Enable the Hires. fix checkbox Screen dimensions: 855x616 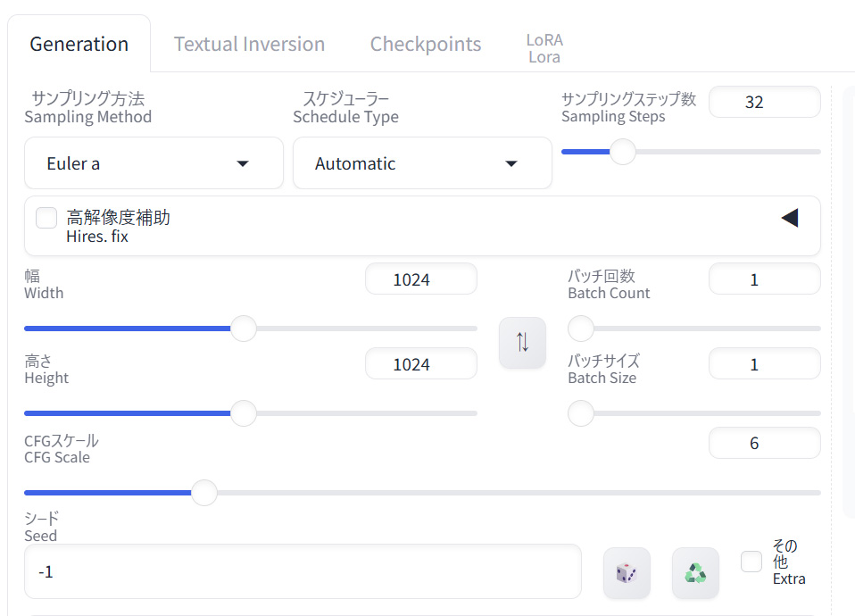pyautogui.click(x=46, y=218)
